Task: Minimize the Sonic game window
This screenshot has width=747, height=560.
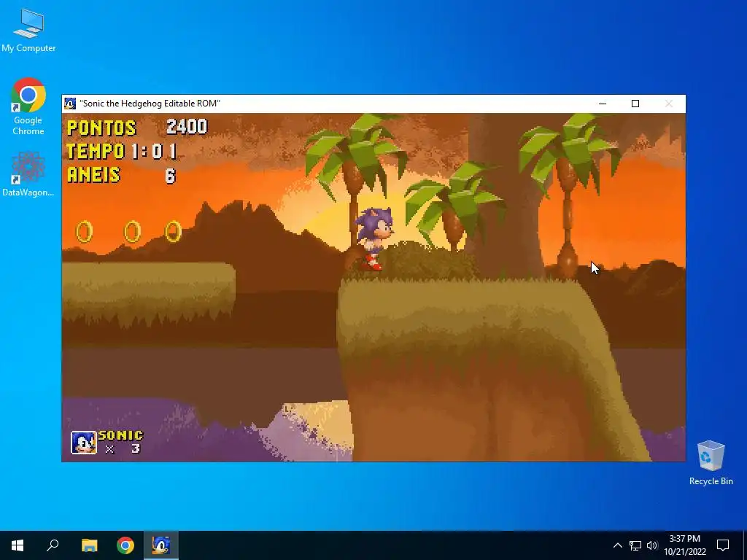Action: click(x=603, y=104)
